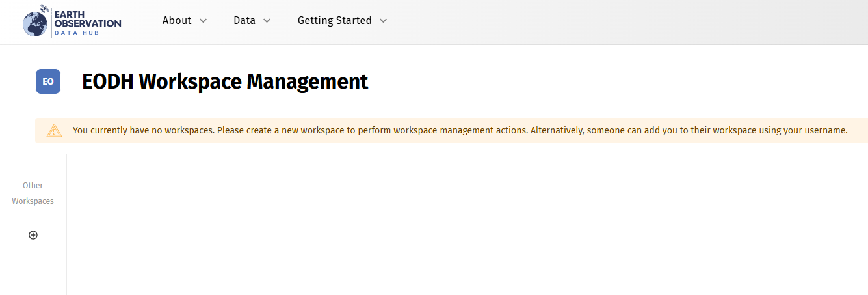Click the right end of the warning banner
Image resolution: width=868 pixels, height=295 pixels.
pyautogui.click(x=858, y=130)
